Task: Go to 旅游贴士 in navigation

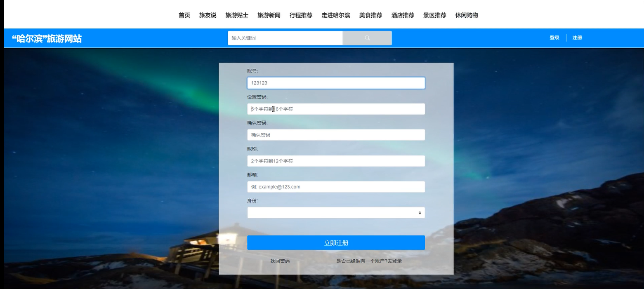Action: 237,15
